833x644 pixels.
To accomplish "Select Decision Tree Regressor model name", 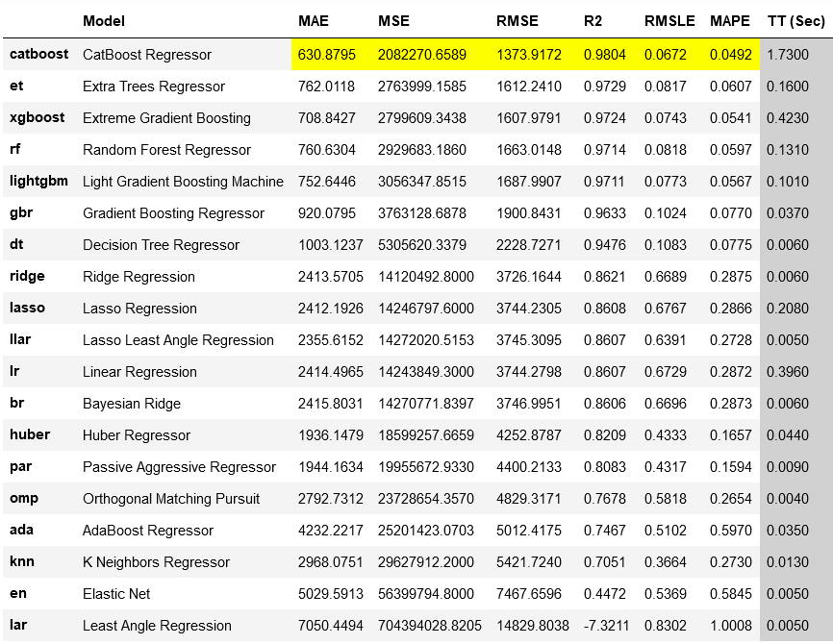I will point(161,245).
